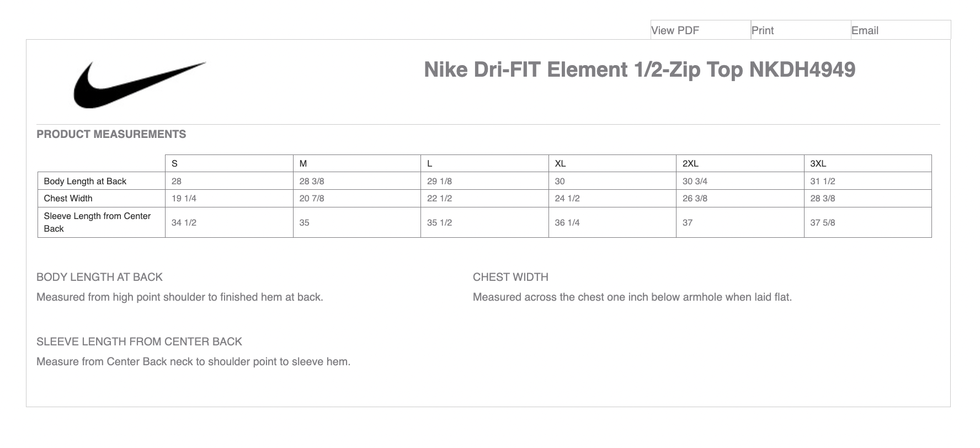Click the Sleeve Length from Center Back row label
Screen dimensions: 980x448
pyautogui.click(x=97, y=222)
